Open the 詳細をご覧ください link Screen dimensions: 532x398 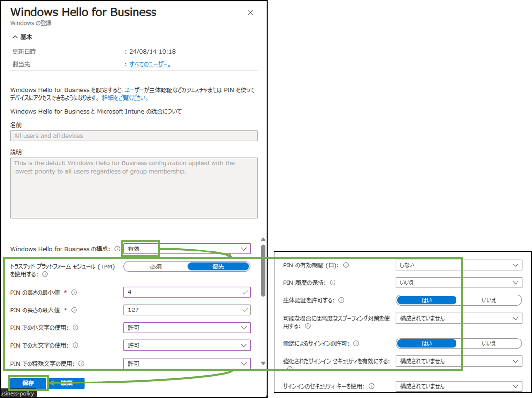(125, 98)
